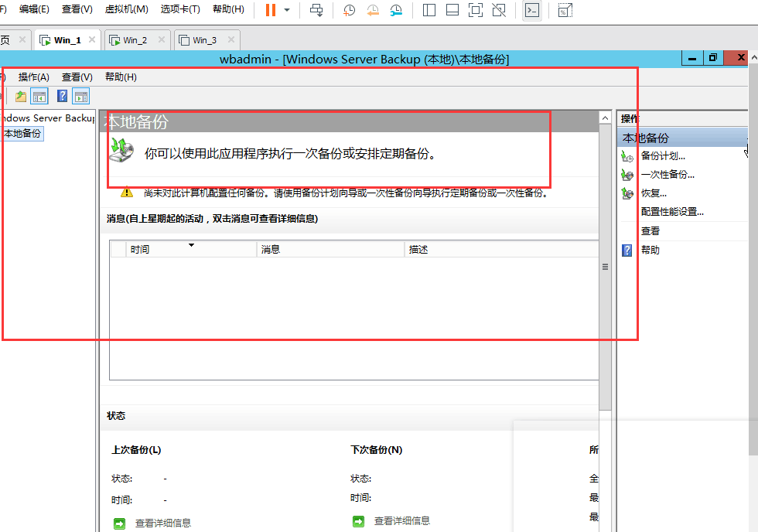The image size is (758, 532).
Task: Click center pane vertical scrollbar thumb
Action: coord(605,267)
